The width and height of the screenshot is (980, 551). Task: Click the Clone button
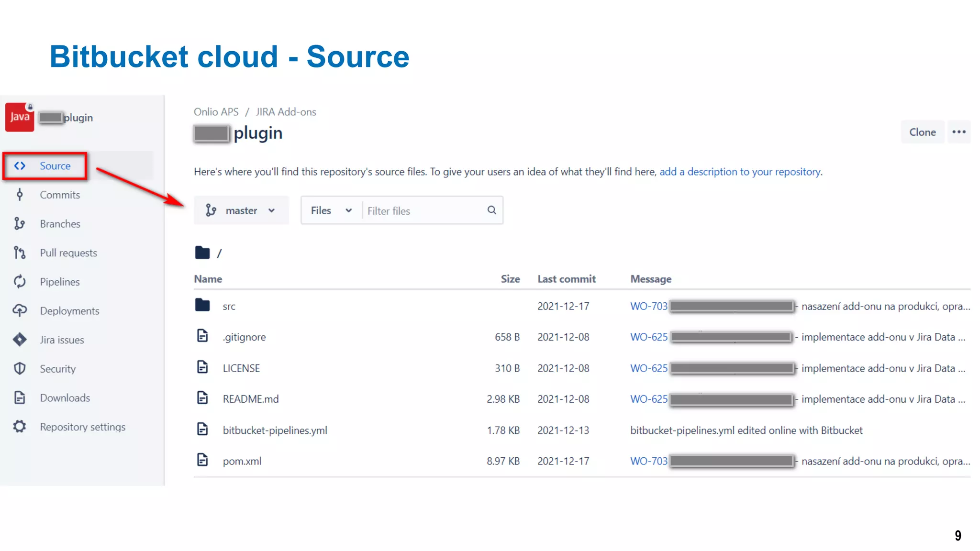click(923, 132)
